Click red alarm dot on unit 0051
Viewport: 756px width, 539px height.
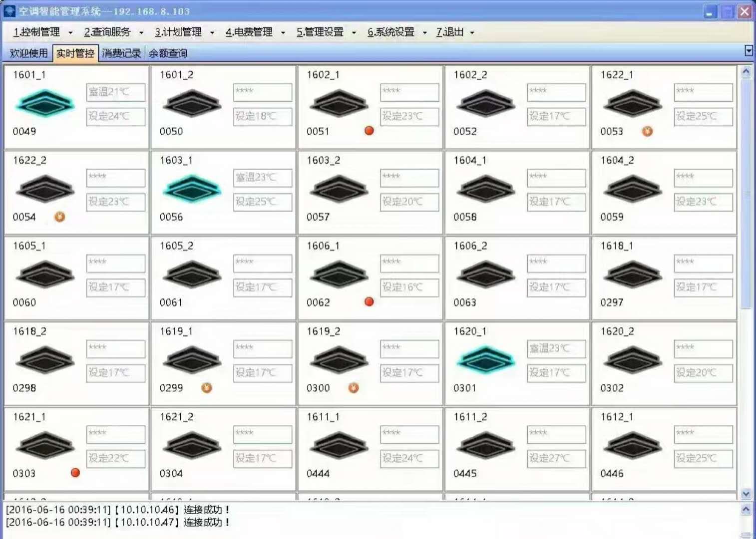(369, 131)
